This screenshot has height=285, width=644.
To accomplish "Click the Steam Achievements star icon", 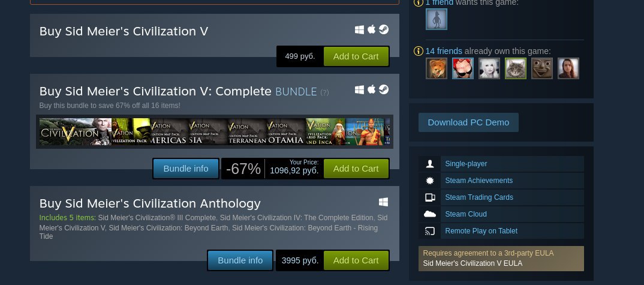I will click(x=429, y=181).
